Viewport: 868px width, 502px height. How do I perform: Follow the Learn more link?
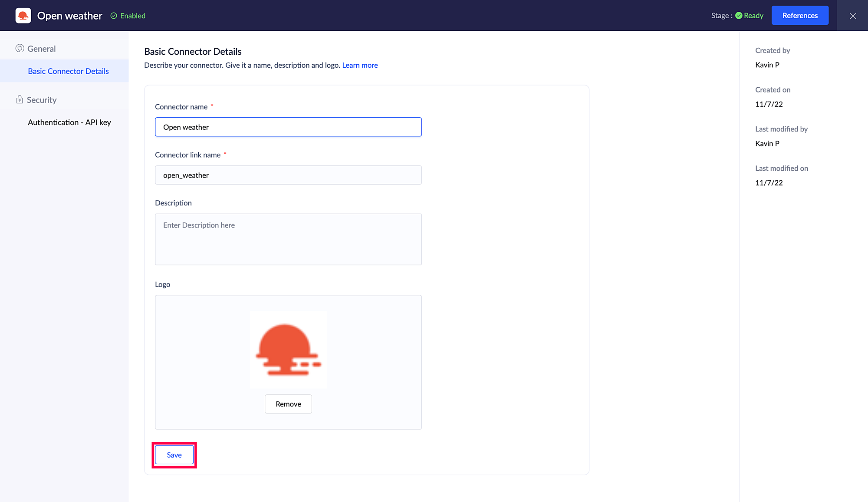[x=360, y=65]
